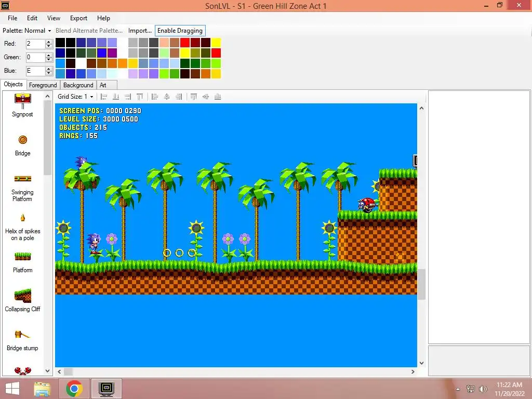Open the Windows Start button
Screen dimensions: 532x399
point(12,389)
